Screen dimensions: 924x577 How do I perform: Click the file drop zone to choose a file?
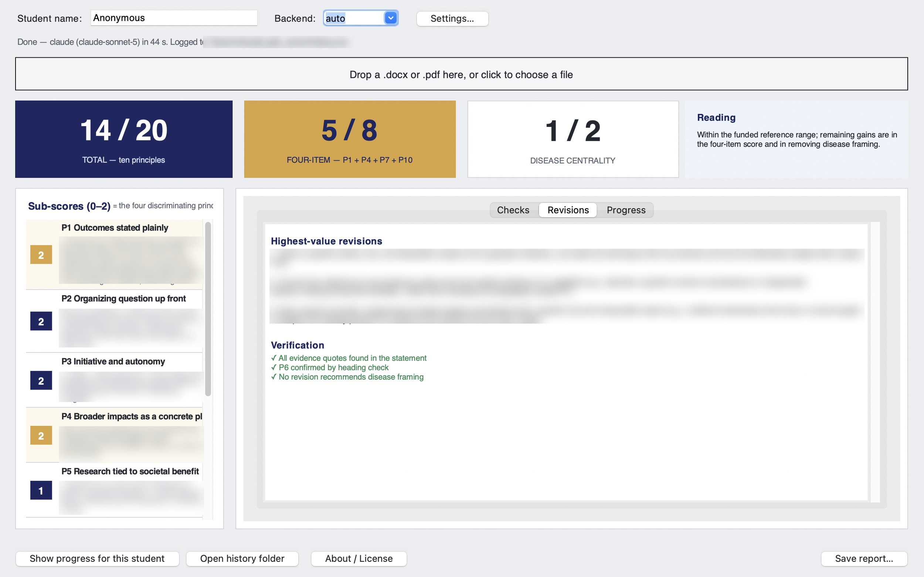pyautogui.click(x=461, y=74)
